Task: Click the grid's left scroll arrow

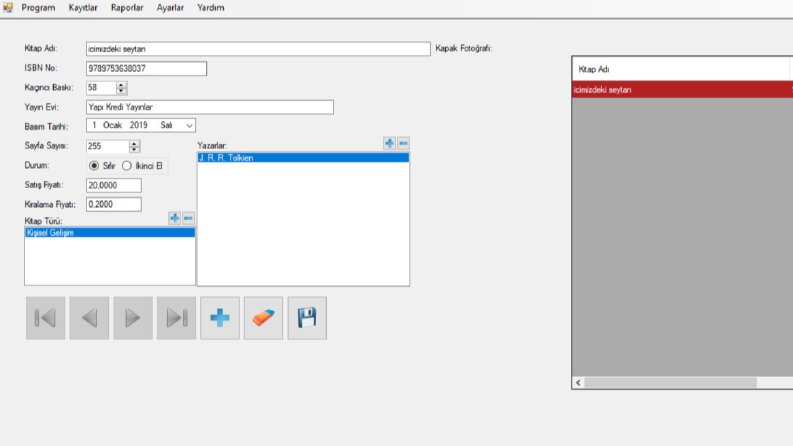Action: (578, 383)
